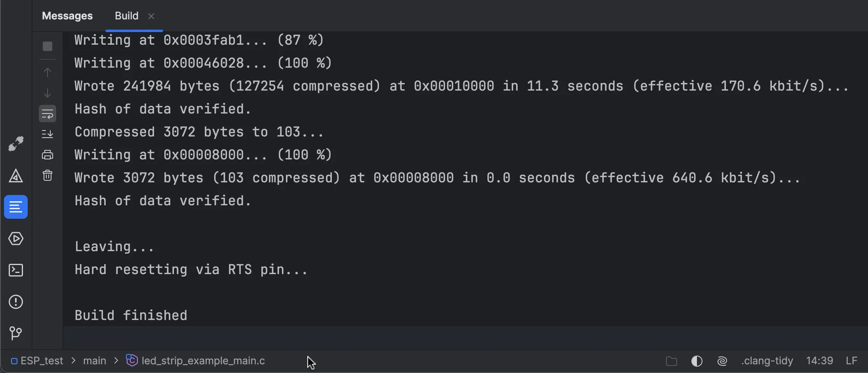Show the Problems tool window

click(16, 302)
